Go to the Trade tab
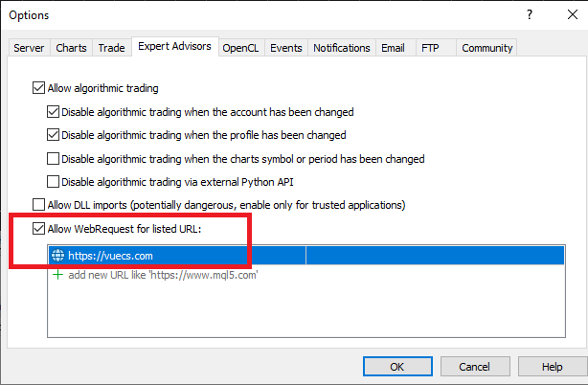Viewport: 588px width, 385px height. click(112, 48)
